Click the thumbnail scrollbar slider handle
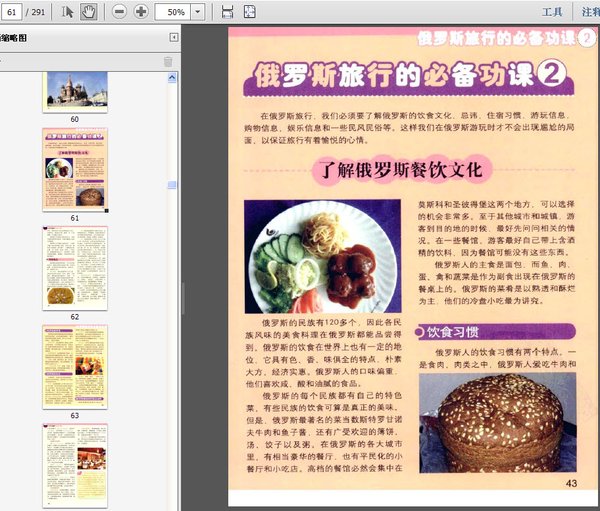This screenshot has width=600, height=511. pyautogui.click(x=172, y=185)
